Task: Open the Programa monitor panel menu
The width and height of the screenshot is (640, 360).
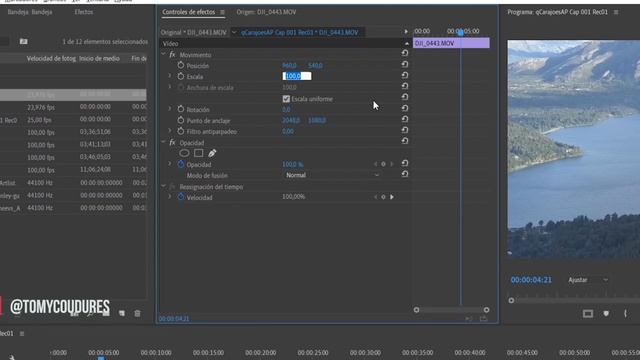Action: (x=616, y=12)
